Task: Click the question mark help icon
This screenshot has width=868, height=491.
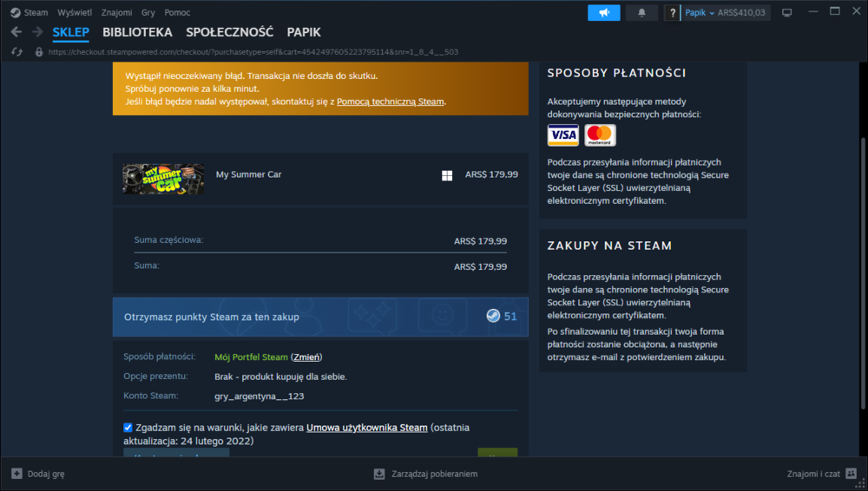Action: pyautogui.click(x=672, y=12)
